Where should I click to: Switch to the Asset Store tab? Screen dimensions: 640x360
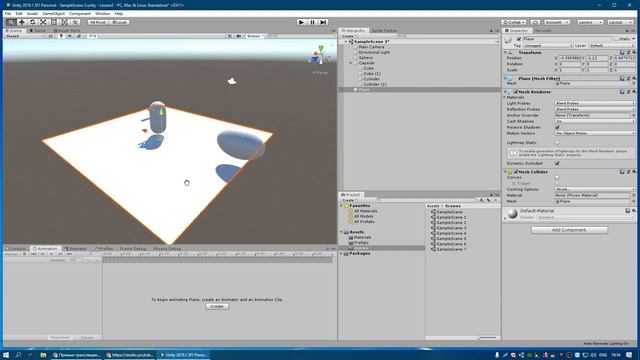coord(67,31)
